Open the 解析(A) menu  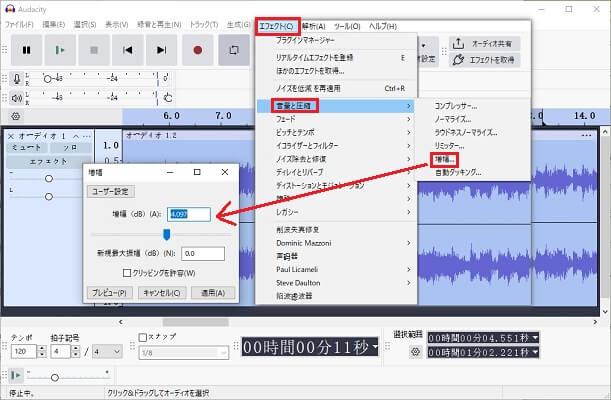(x=314, y=26)
